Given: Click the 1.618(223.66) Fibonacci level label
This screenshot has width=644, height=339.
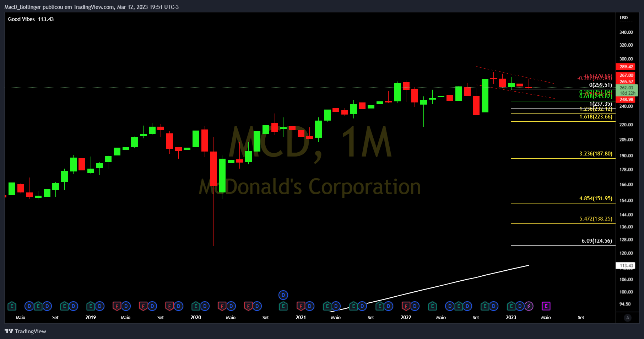Looking at the screenshot, I should pos(596,117).
